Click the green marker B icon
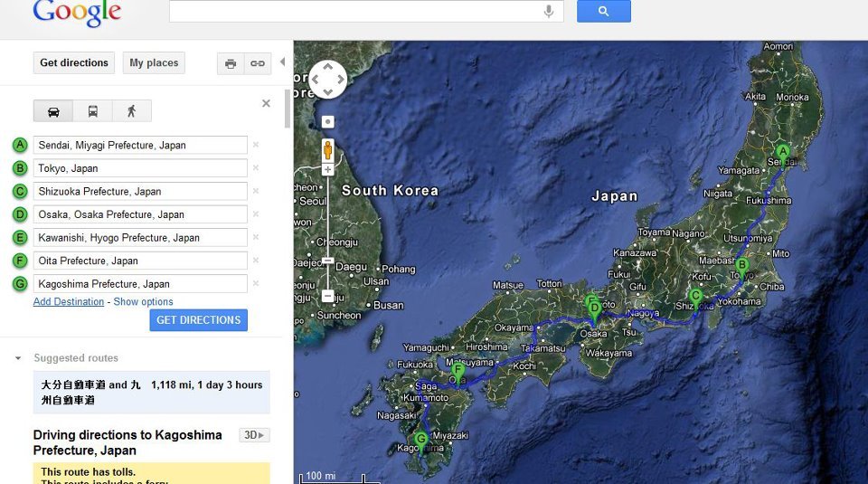 (x=20, y=168)
